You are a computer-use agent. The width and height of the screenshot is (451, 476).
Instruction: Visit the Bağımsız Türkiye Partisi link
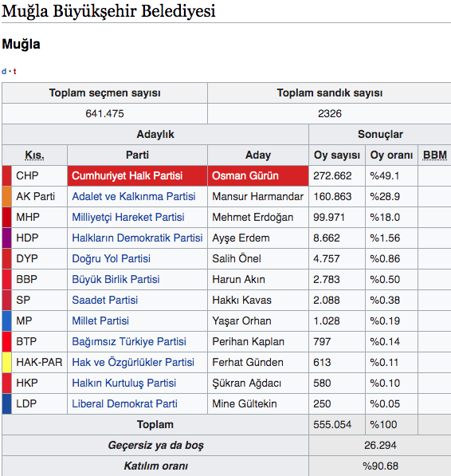[x=129, y=341]
